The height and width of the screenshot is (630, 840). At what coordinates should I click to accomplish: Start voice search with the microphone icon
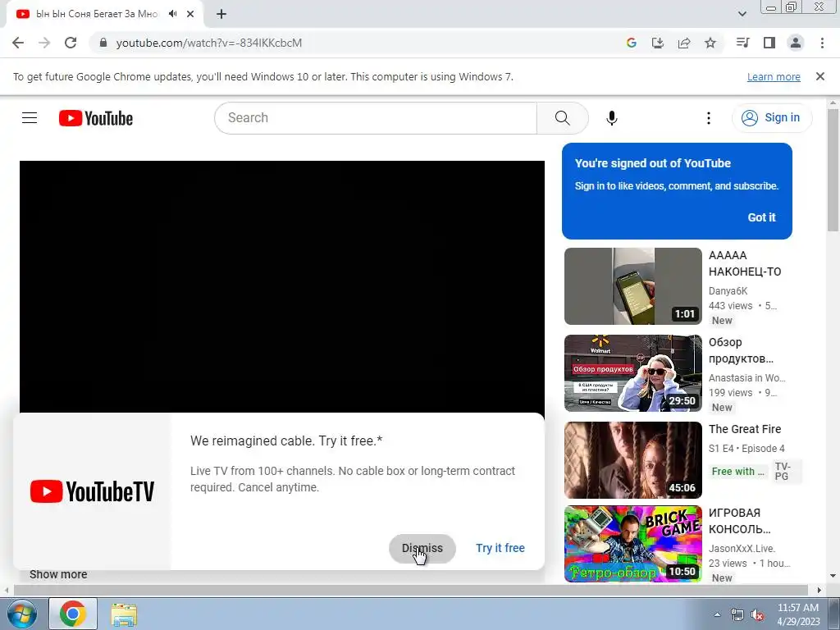(612, 118)
